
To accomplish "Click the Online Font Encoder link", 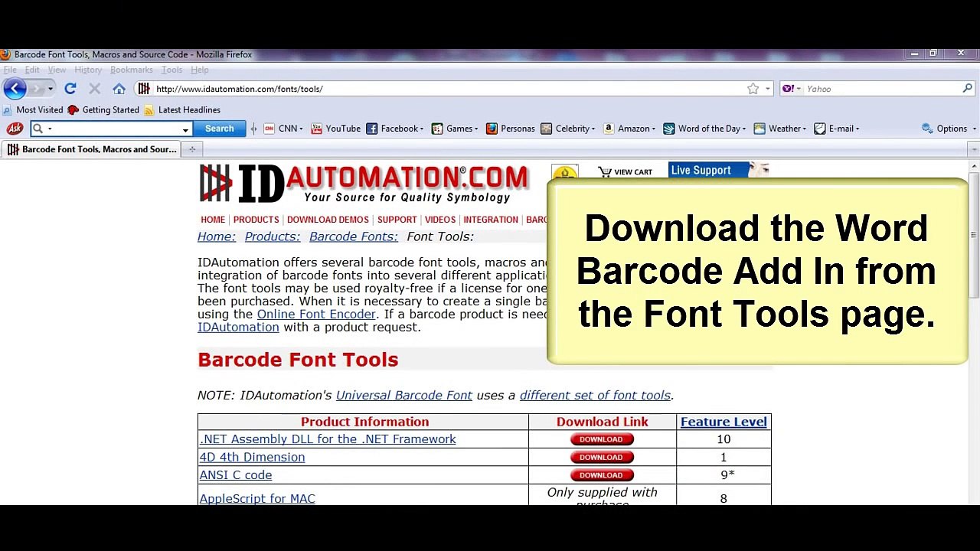I will point(316,314).
